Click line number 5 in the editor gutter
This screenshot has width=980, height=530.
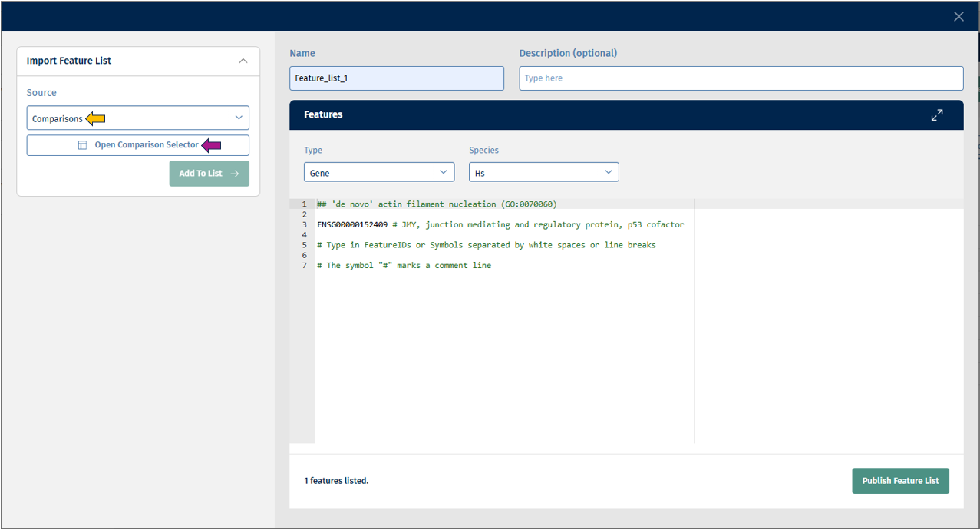point(305,245)
